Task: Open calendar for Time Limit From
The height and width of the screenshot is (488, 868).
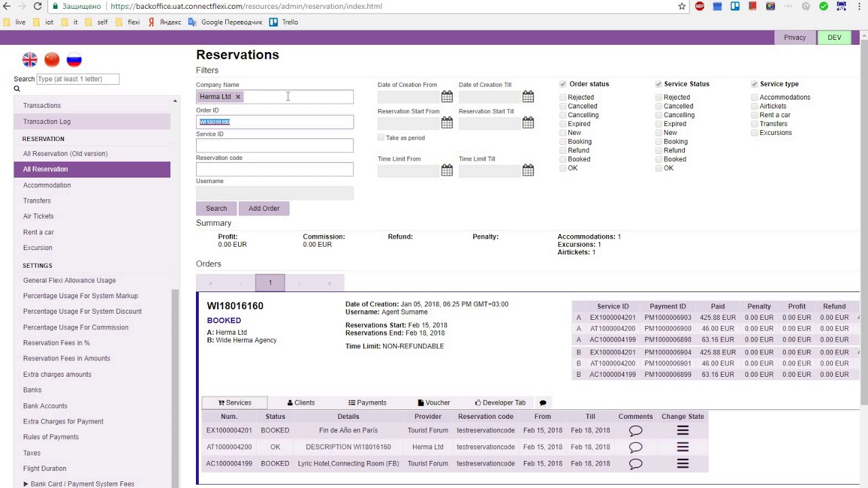Action: point(447,170)
